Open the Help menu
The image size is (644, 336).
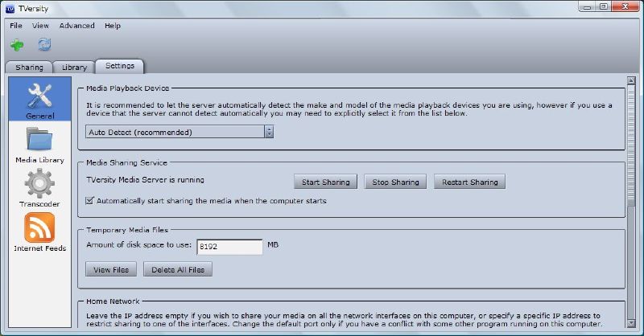click(x=113, y=26)
